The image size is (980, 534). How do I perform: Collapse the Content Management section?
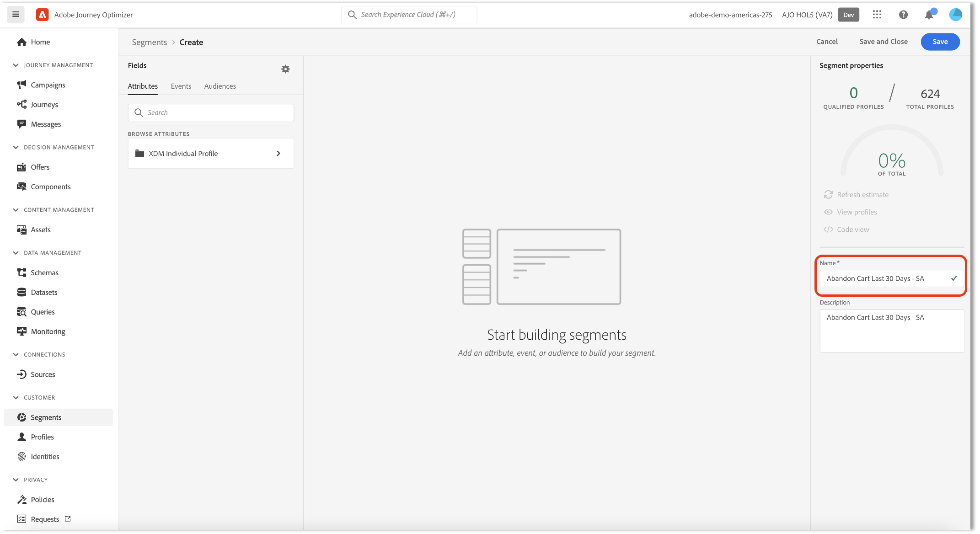[x=54, y=210]
